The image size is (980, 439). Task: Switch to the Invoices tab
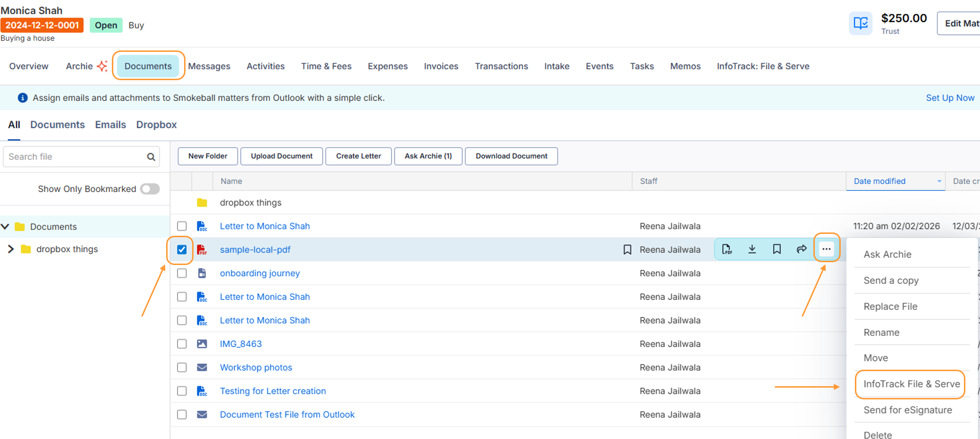(x=440, y=66)
